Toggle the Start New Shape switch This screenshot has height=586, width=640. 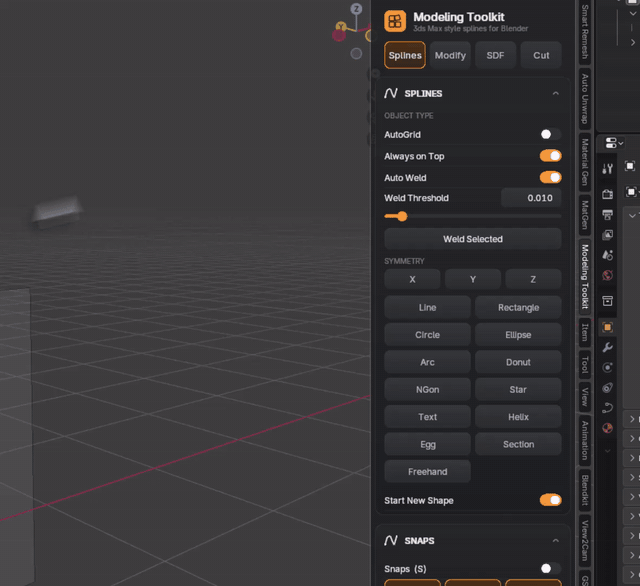pos(551,500)
